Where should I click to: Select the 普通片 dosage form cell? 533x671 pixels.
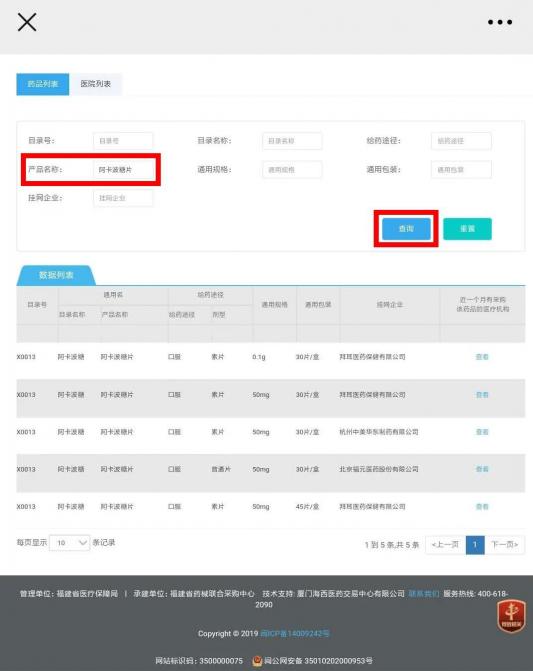pyautogui.click(x=221, y=469)
